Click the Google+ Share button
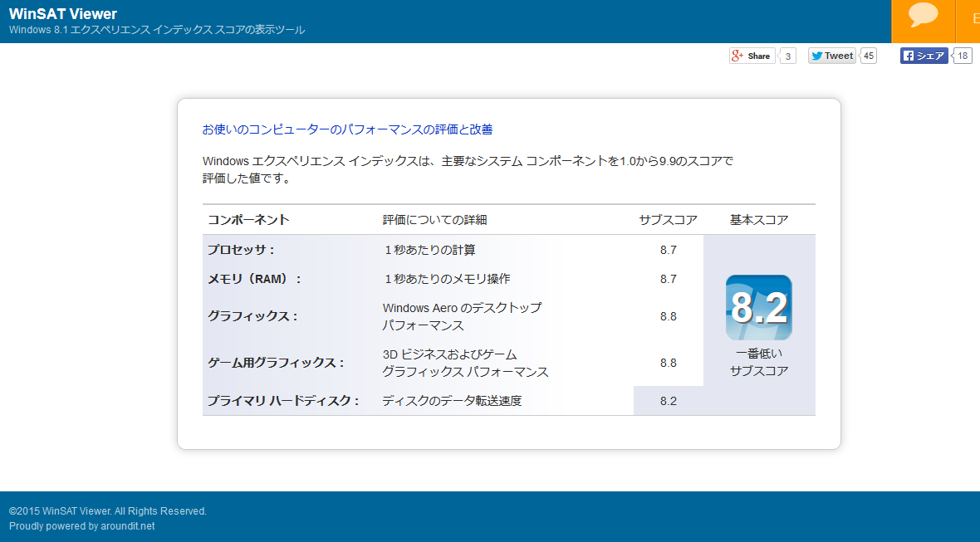 [752, 56]
